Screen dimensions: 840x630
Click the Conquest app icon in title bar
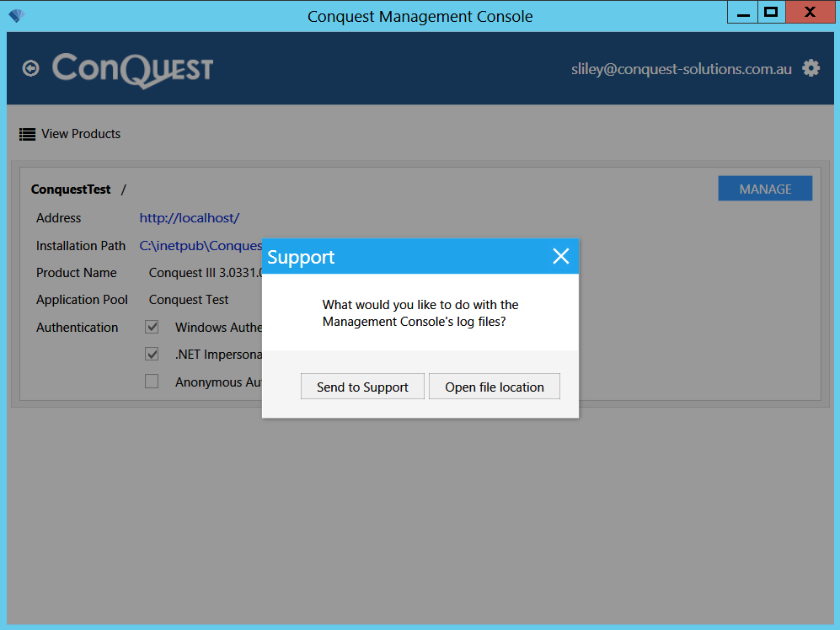click(x=17, y=15)
